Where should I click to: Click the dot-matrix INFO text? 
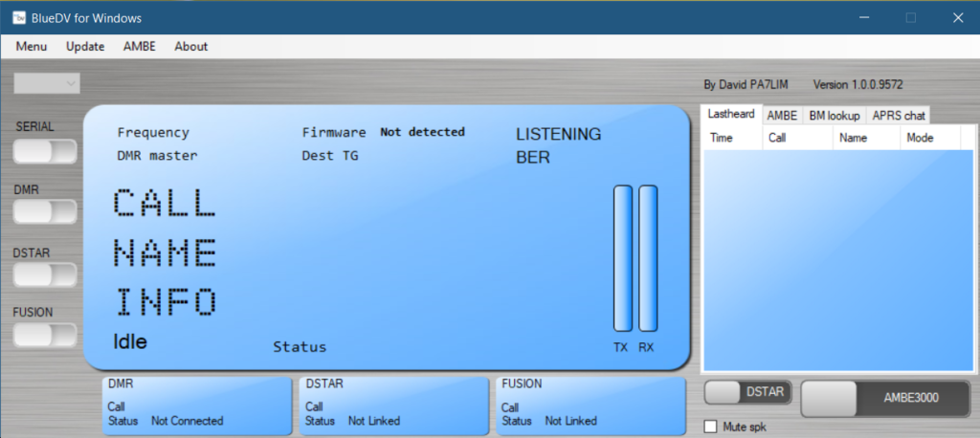(165, 302)
